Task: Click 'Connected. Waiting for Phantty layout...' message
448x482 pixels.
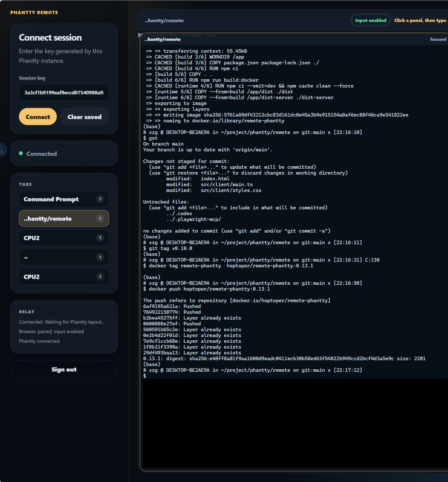Action: coord(62,322)
